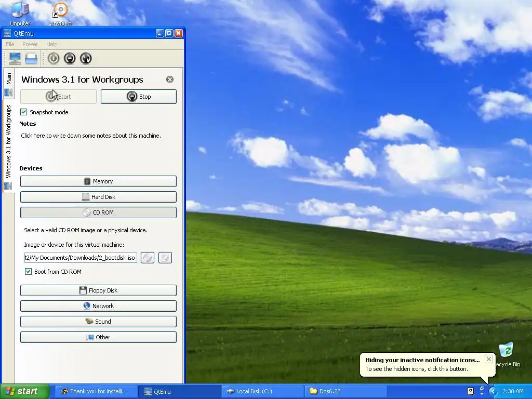
Task: Click the stop machine toolbar icon
Action: pos(70,58)
